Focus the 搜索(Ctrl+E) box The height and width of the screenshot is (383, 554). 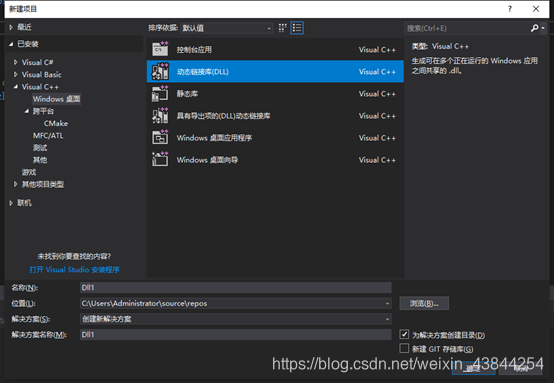(467, 28)
